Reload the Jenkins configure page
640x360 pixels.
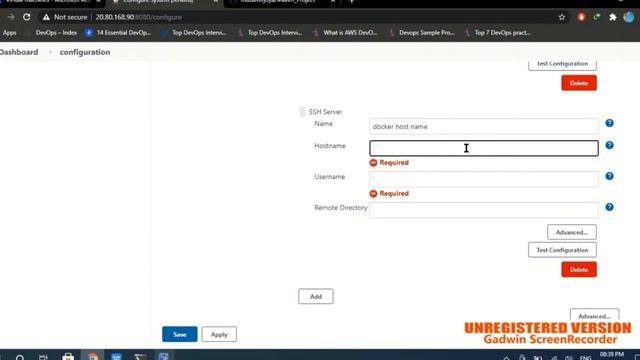(x=27, y=17)
